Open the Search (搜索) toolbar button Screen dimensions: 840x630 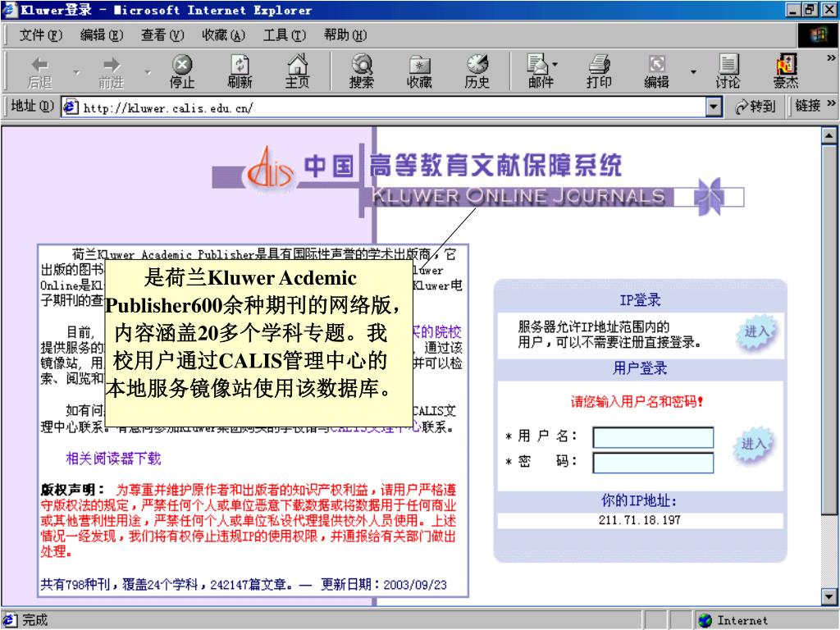[x=362, y=72]
